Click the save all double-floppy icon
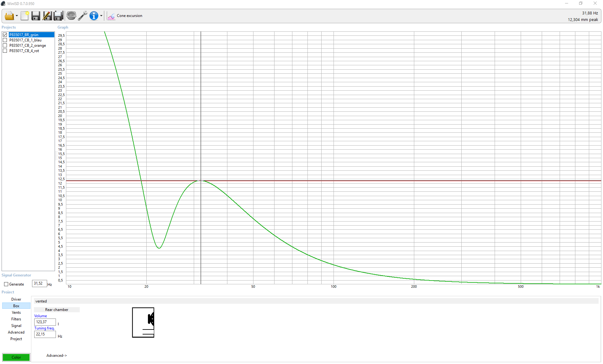 coord(58,16)
